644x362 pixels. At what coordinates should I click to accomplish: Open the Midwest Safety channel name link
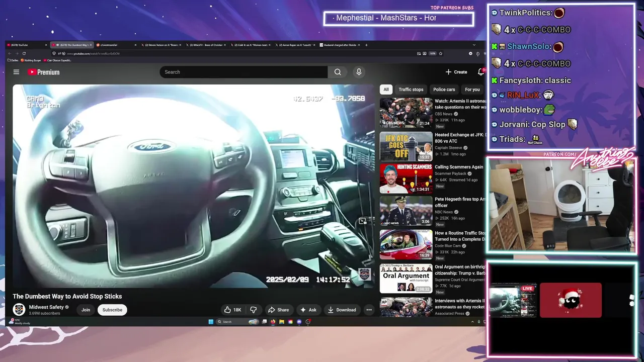(46, 307)
